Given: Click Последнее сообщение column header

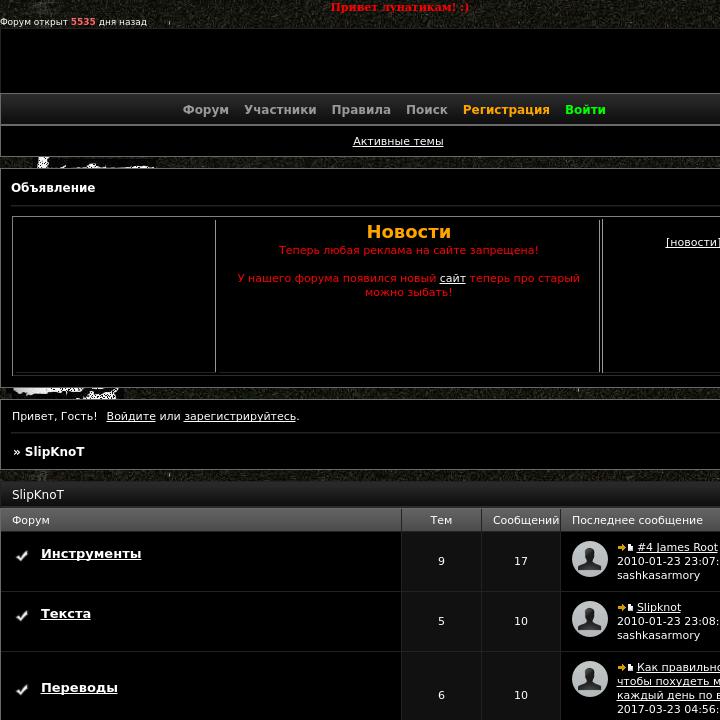Looking at the screenshot, I should coord(637,520).
